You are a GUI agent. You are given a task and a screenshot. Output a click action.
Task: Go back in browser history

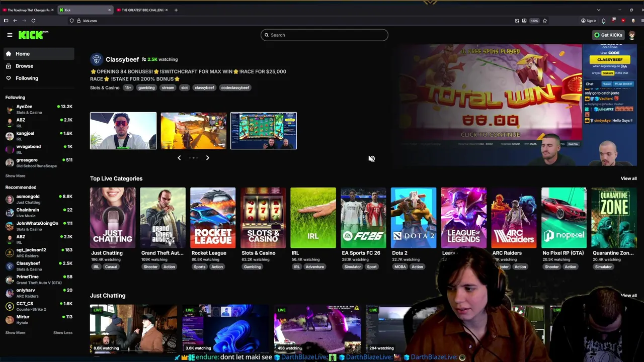pyautogui.click(x=15, y=21)
